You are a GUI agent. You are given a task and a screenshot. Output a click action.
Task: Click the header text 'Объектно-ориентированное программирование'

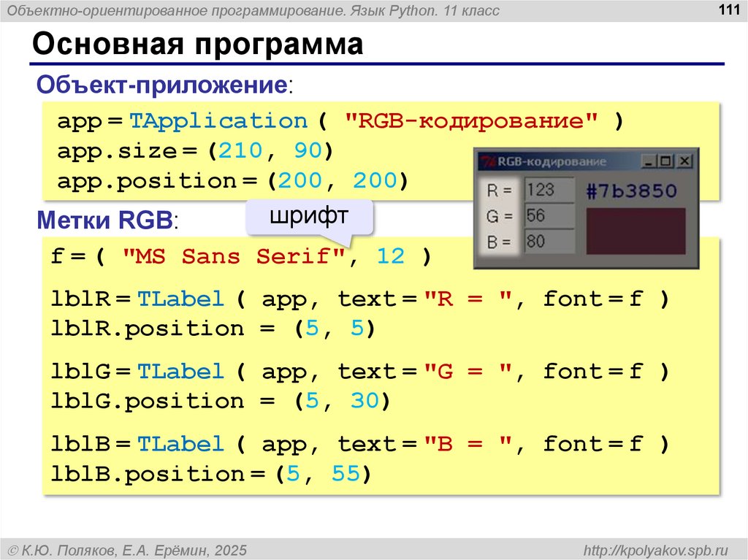[x=176, y=10]
